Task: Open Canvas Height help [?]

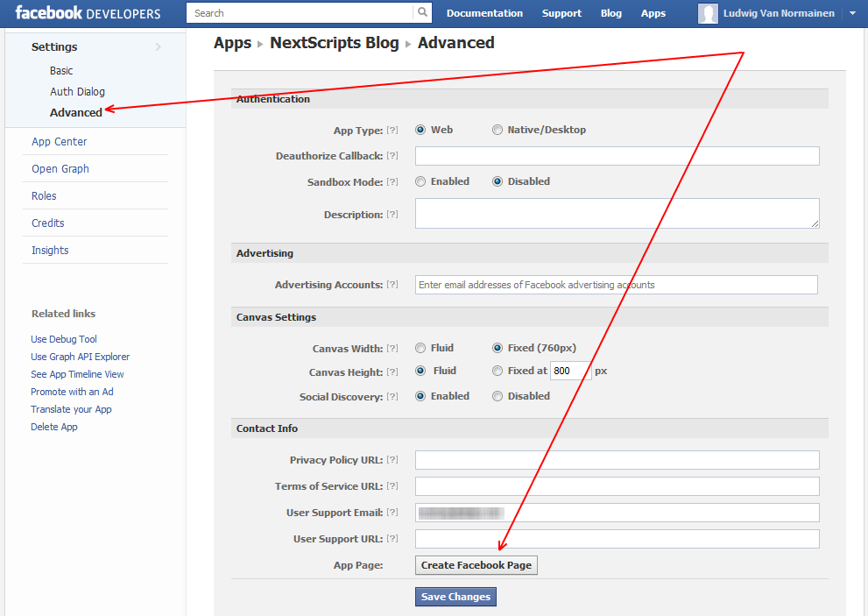Action: coord(392,372)
